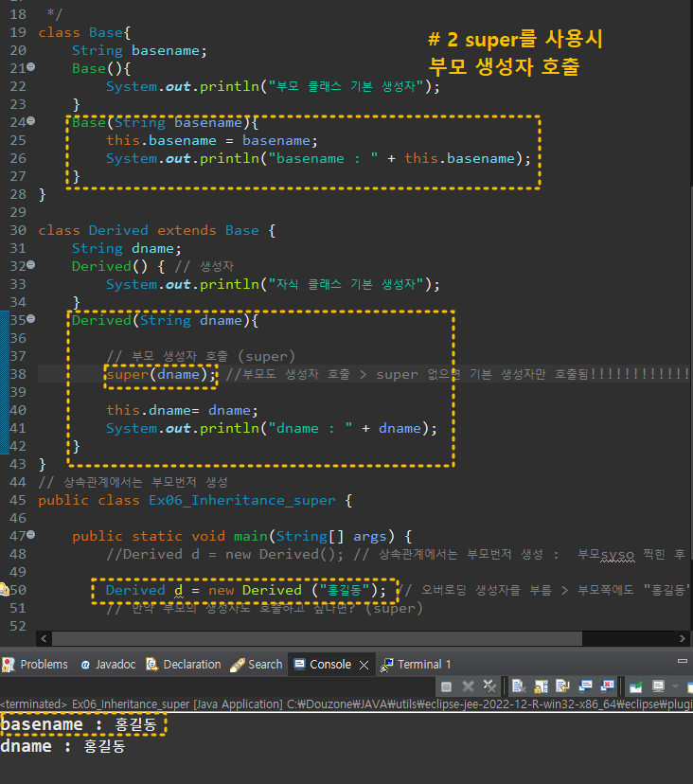The height and width of the screenshot is (784, 693).
Task: Click the editor horizontal scrollbar right arrow
Action: pyautogui.click(x=682, y=638)
